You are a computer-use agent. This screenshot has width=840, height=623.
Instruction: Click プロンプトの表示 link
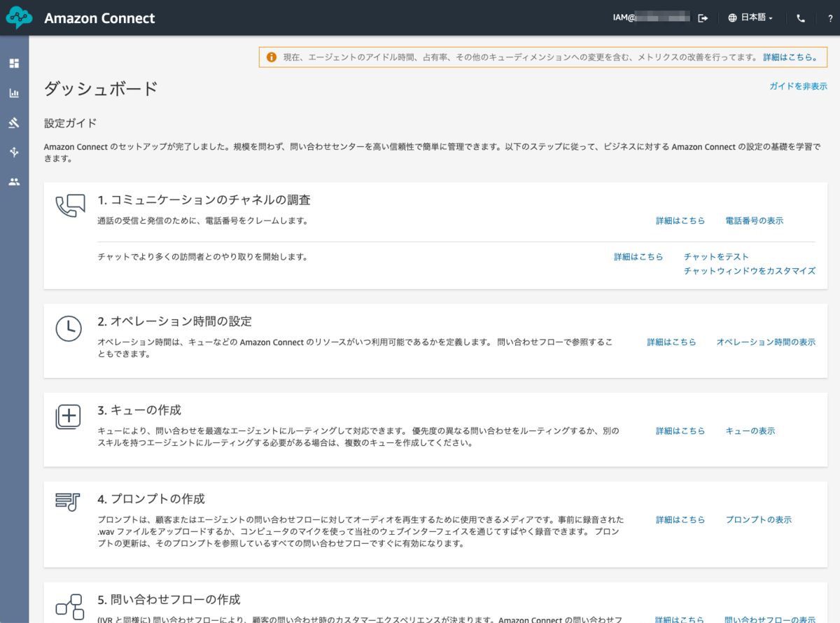point(759,520)
